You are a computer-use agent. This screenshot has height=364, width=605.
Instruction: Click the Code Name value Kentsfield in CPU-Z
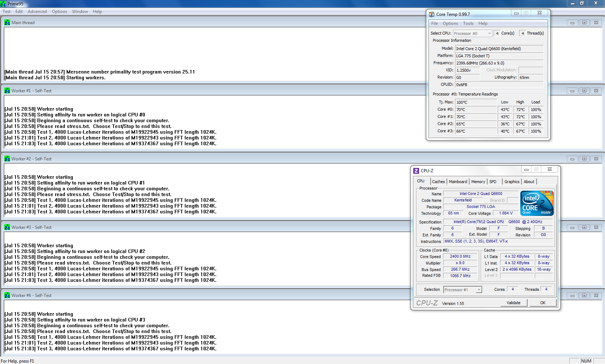463,200
